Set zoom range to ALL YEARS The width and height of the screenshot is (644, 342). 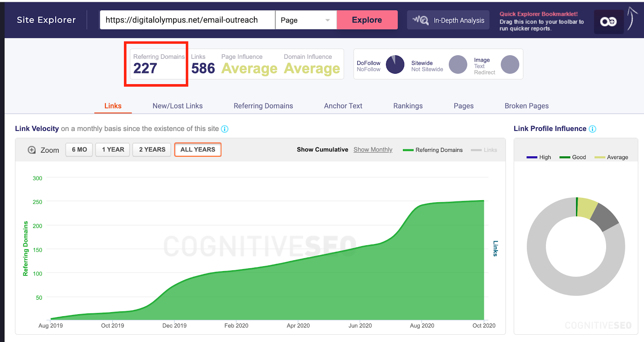click(198, 149)
